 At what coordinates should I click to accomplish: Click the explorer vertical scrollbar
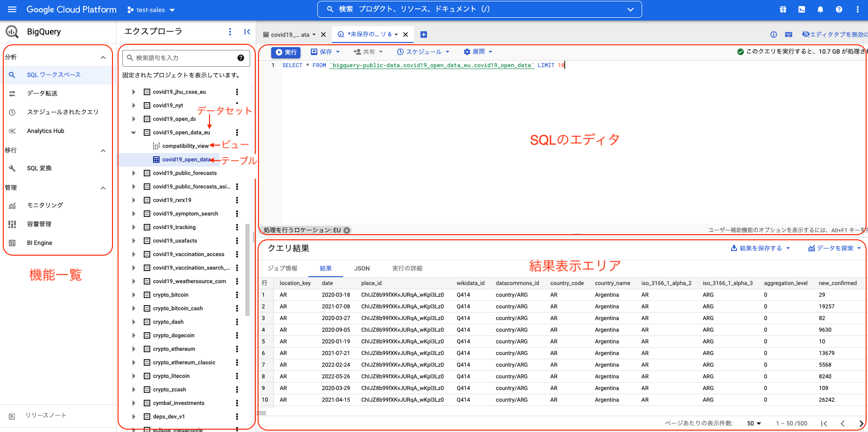coord(247,270)
